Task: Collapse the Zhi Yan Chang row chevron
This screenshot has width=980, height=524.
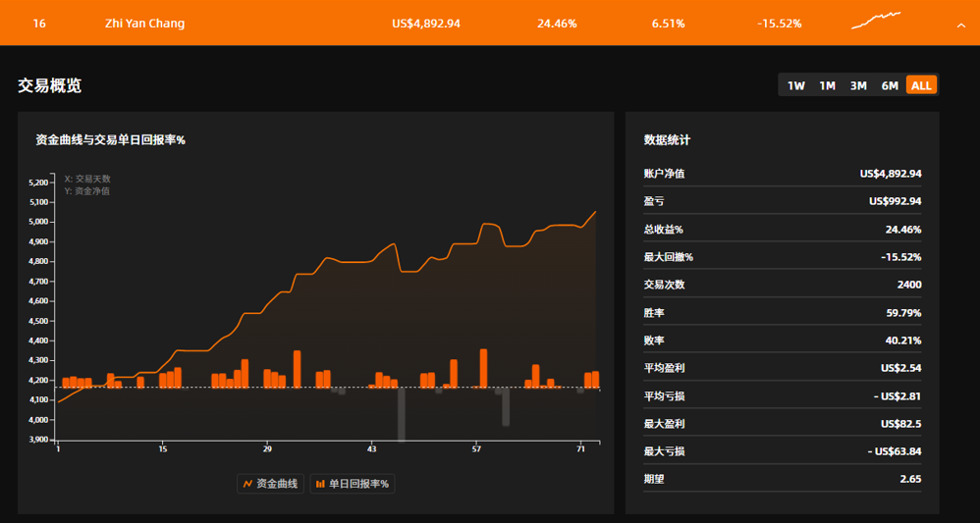Action: [x=960, y=25]
